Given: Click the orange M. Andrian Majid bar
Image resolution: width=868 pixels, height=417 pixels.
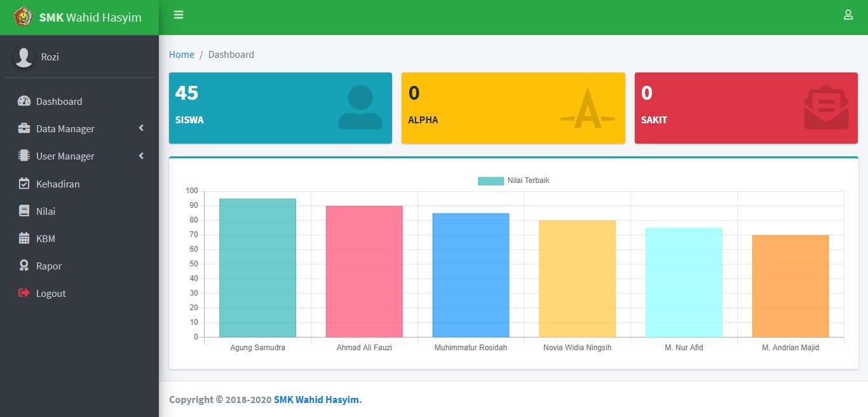Looking at the screenshot, I should click(790, 286).
